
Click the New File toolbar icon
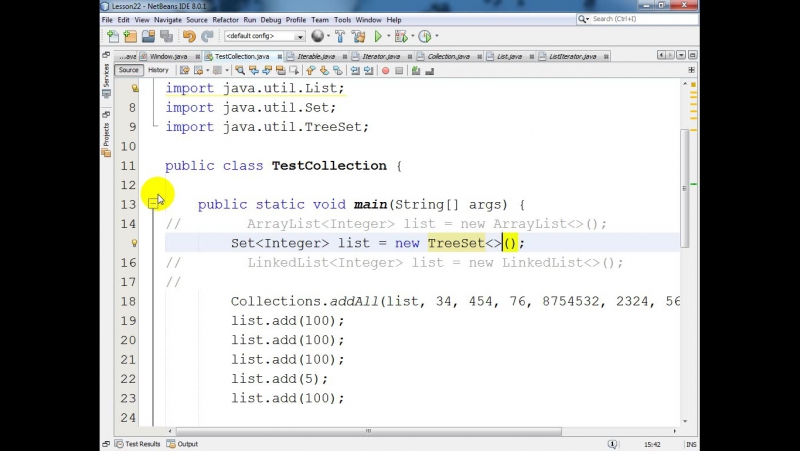pos(113,36)
